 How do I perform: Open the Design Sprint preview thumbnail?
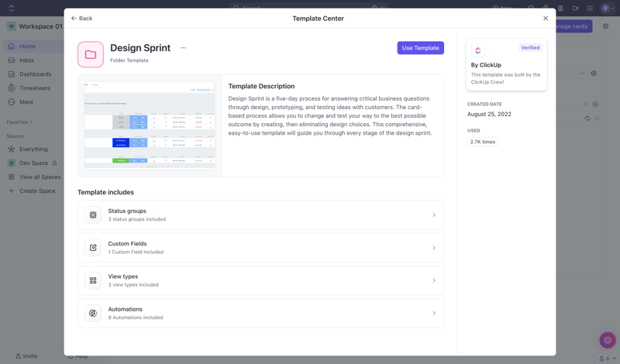pyautogui.click(x=150, y=125)
